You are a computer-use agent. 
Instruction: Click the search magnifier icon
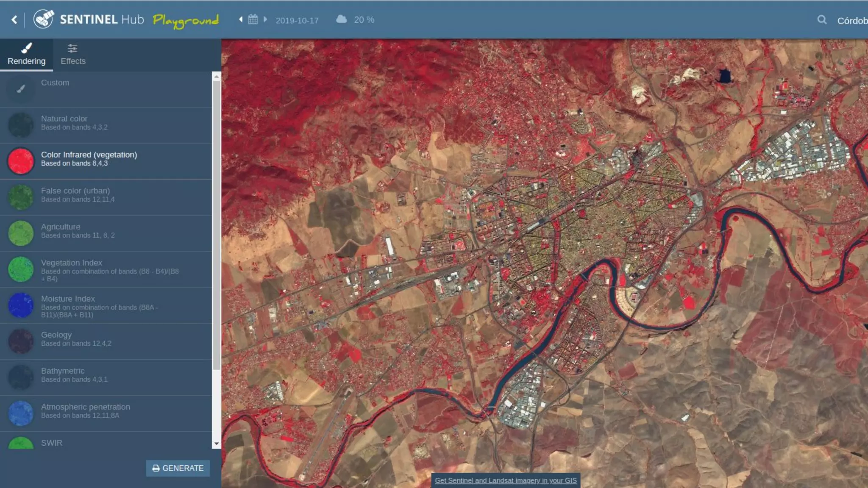(x=822, y=20)
